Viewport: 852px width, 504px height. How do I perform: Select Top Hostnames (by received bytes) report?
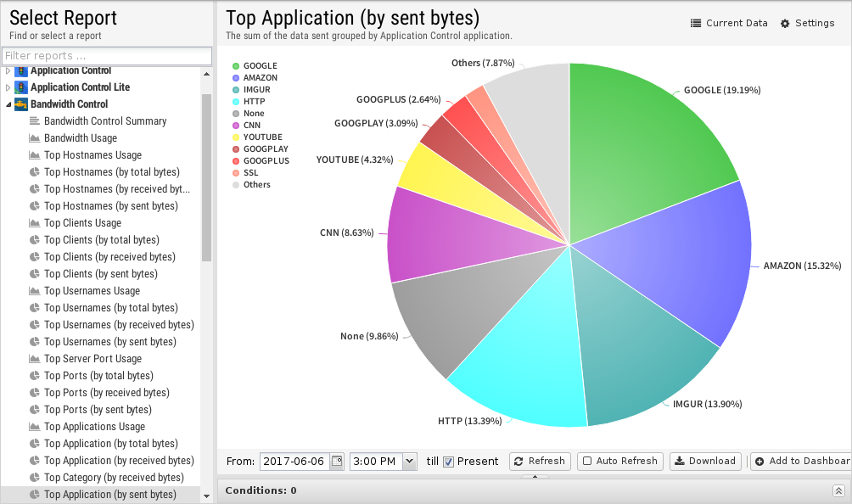pos(117,189)
